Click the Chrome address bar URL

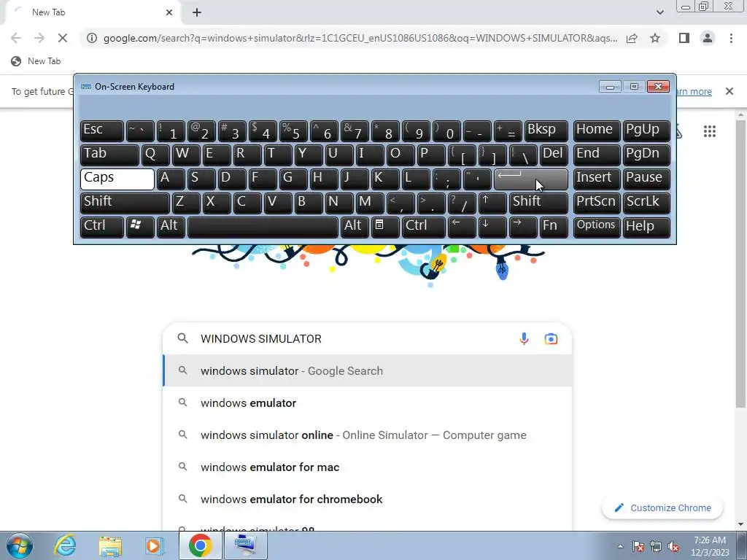click(x=360, y=38)
